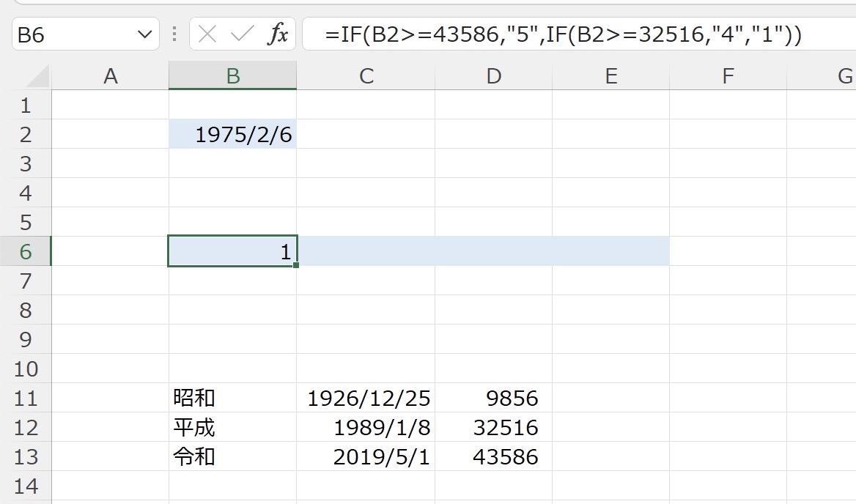The height and width of the screenshot is (504, 856).
Task: Click cell with date 1989/1/8
Action: (366, 427)
